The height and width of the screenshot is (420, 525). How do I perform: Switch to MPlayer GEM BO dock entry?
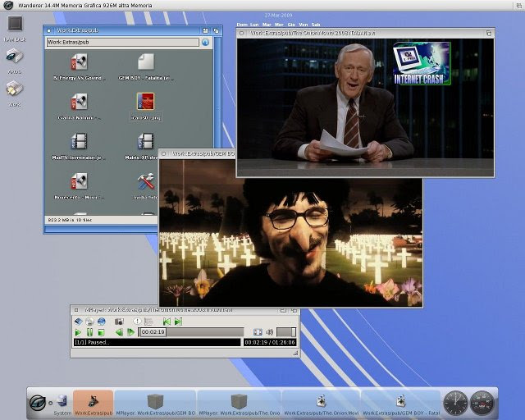[155, 404]
